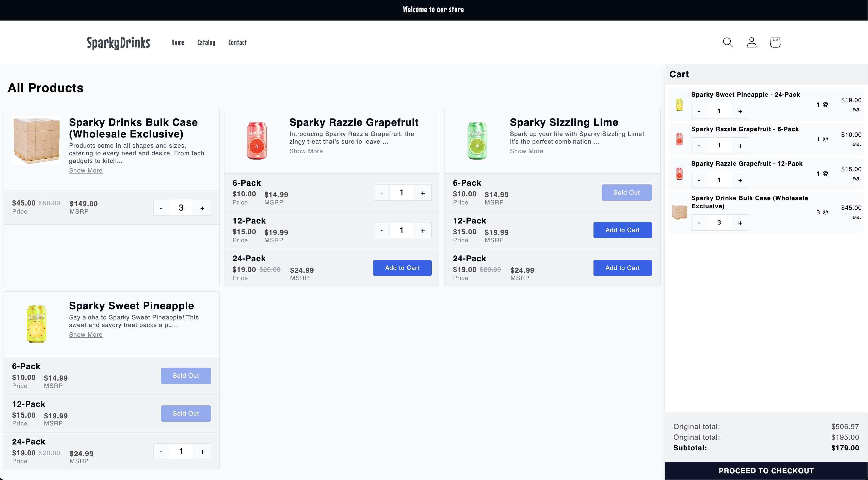Click the Sparky Sizzling Lime can thumbnail
The height and width of the screenshot is (480, 868).
[477, 140]
